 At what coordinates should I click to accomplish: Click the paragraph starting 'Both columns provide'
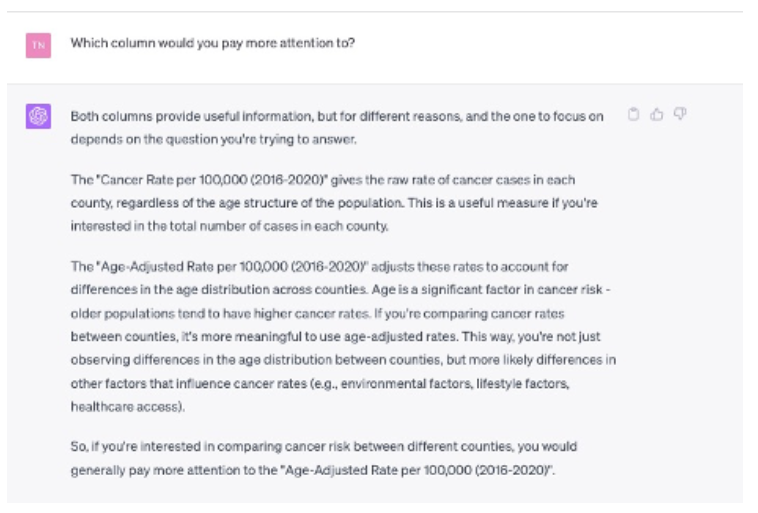coord(337,127)
